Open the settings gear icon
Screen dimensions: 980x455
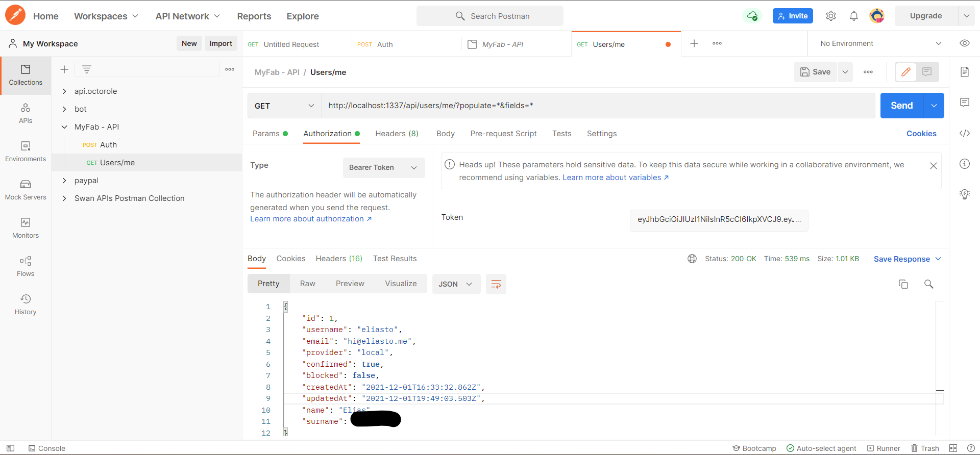point(831,16)
